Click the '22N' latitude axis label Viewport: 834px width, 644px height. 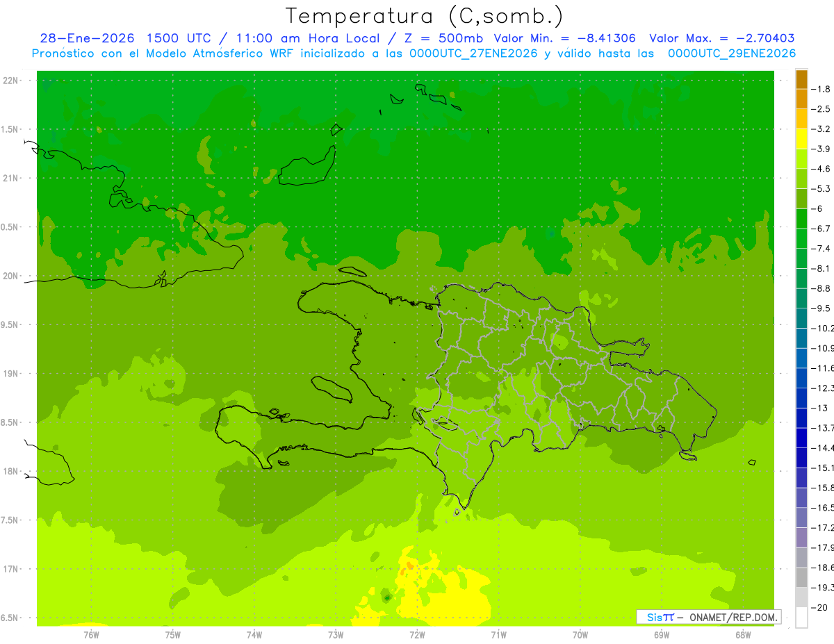pyautogui.click(x=10, y=81)
